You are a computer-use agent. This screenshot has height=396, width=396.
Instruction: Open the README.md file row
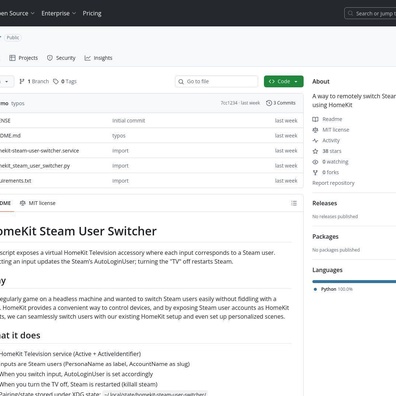pyautogui.click(x=151, y=136)
